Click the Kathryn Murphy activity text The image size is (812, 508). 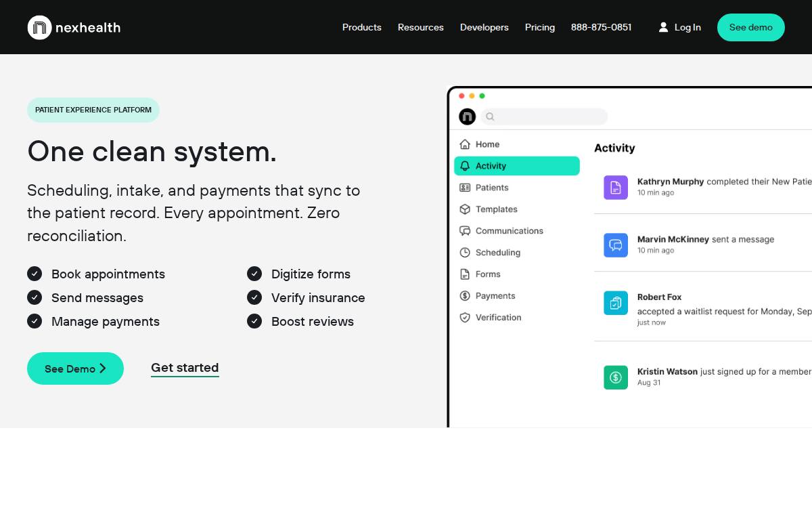[724, 182]
